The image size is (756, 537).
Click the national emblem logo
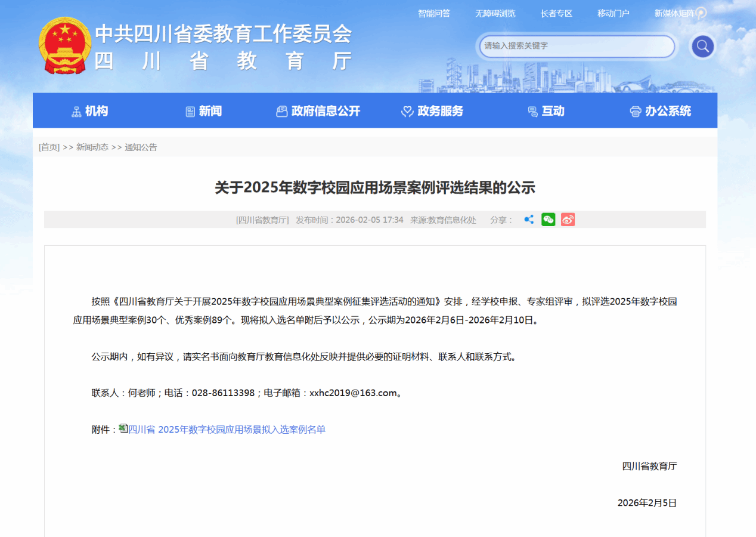[x=64, y=46]
